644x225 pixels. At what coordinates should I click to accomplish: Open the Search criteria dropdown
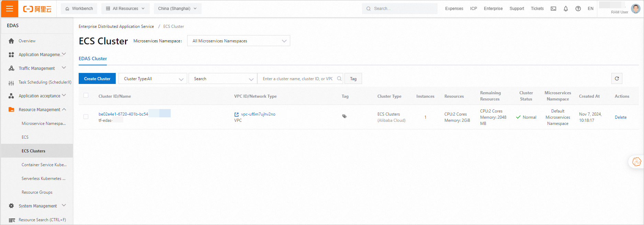223,79
